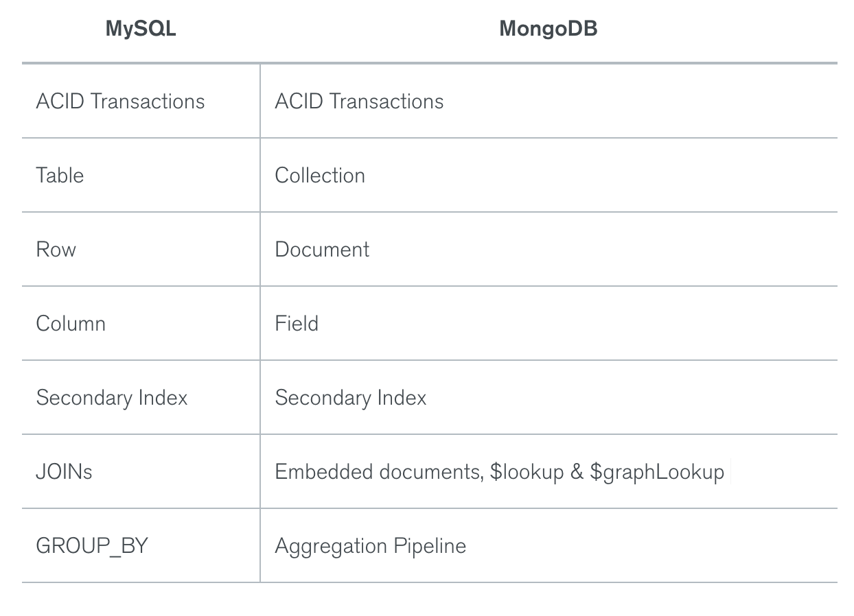Select ACID Transactions in the MongoDB column
This screenshot has height=616, width=854.
[x=359, y=102]
